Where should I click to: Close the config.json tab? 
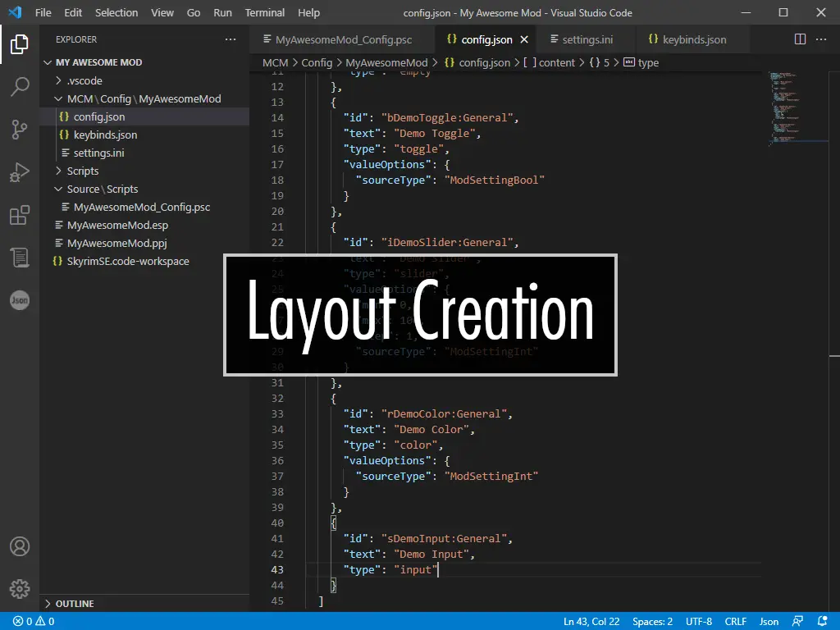point(524,39)
